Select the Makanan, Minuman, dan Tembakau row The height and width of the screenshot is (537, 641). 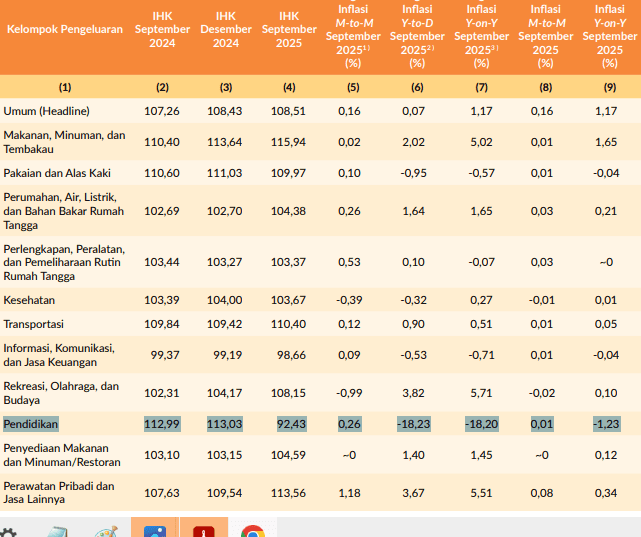(x=65, y=142)
